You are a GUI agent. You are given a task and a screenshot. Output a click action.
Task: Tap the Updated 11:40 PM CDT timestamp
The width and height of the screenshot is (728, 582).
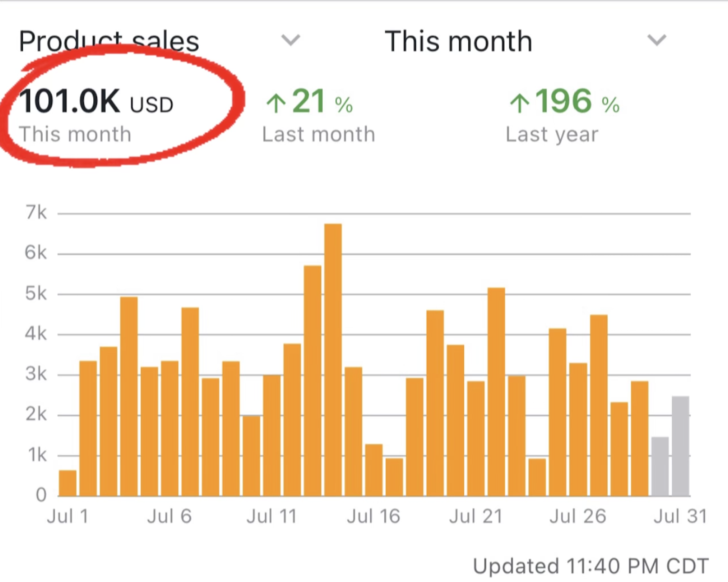coord(591,566)
